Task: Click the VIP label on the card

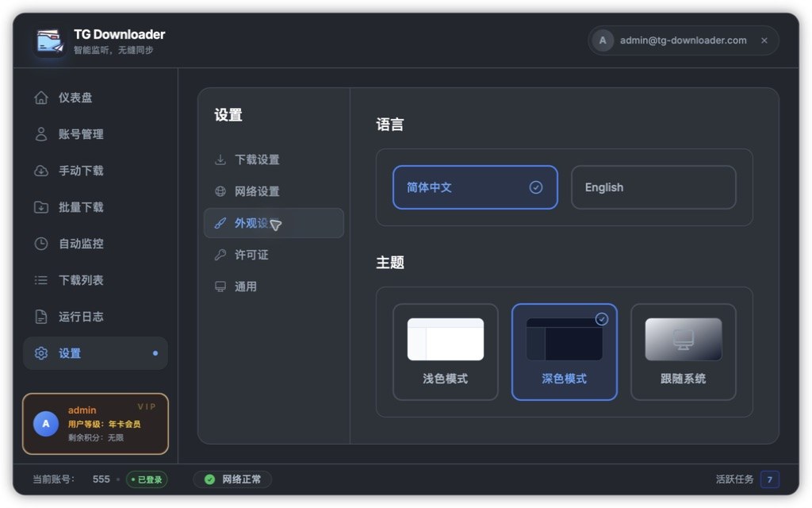Action: [147, 407]
